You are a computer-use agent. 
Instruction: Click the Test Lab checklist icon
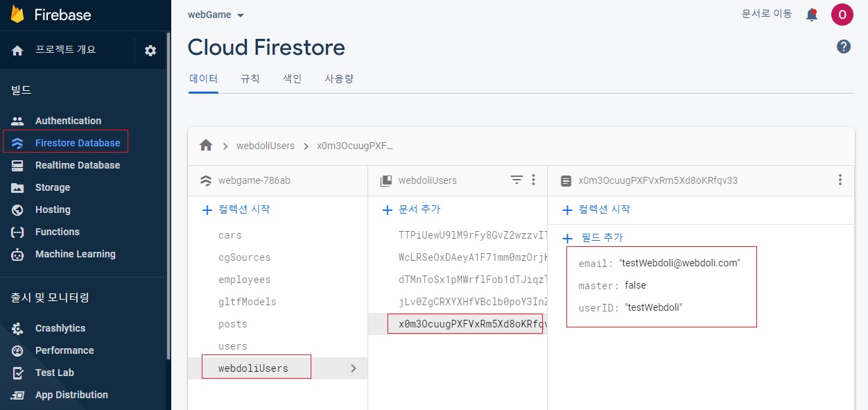pos(18,373)
